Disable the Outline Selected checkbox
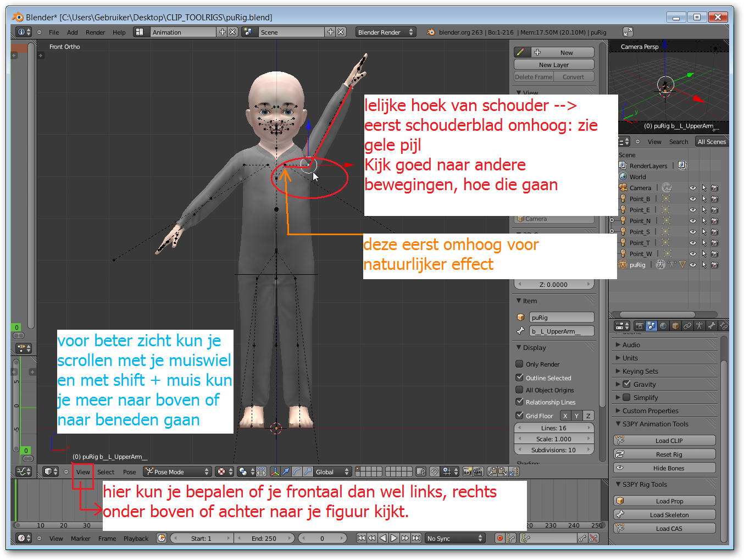The height and width of the screenshot is (560, 744). point(519,378)
